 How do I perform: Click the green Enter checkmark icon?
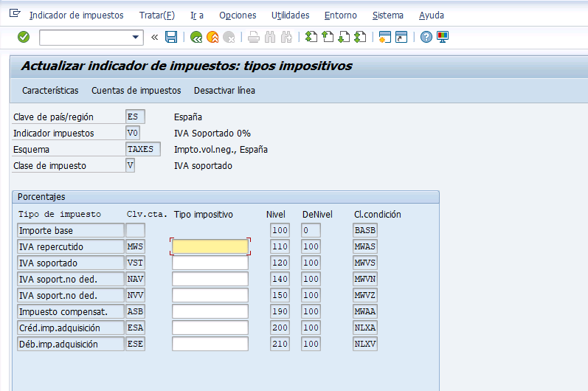24,37
